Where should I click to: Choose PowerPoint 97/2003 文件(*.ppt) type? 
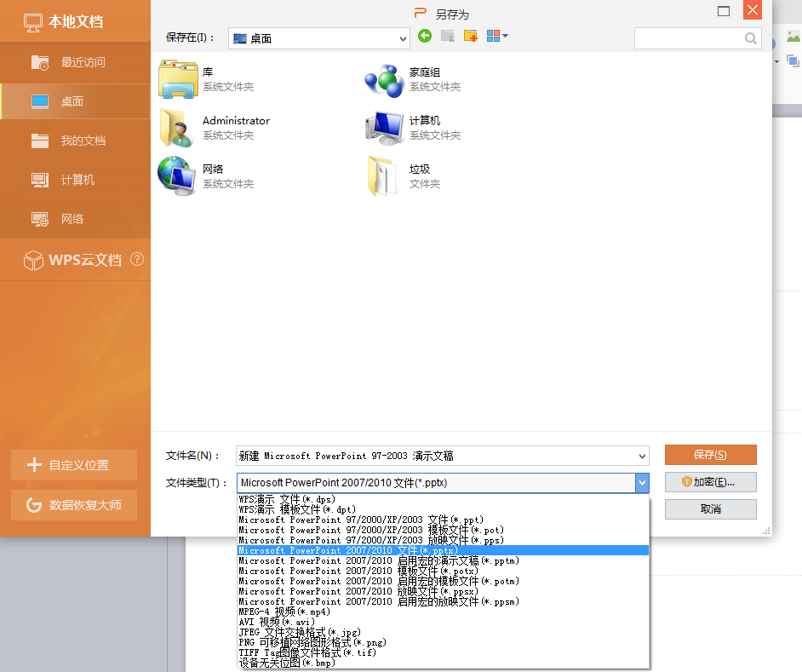pyautogui.click(x=444, y=520)
